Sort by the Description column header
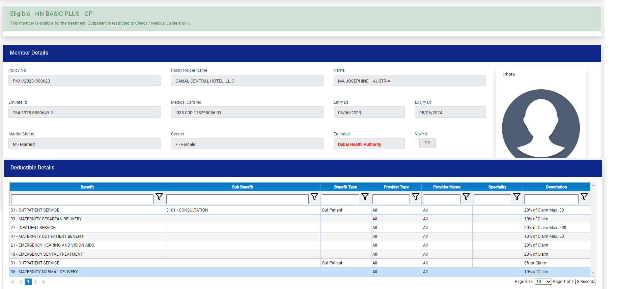Viewport: 644px width, 289px height. coord(556,187)
